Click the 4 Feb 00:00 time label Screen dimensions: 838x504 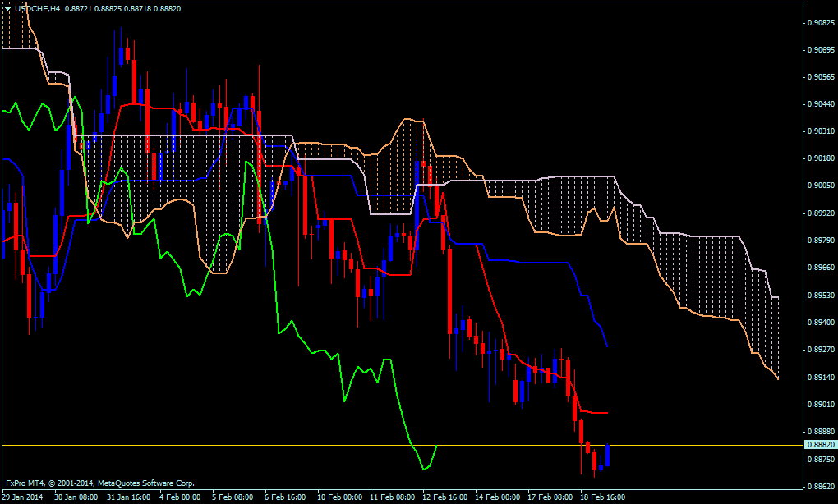click(180, 497)
